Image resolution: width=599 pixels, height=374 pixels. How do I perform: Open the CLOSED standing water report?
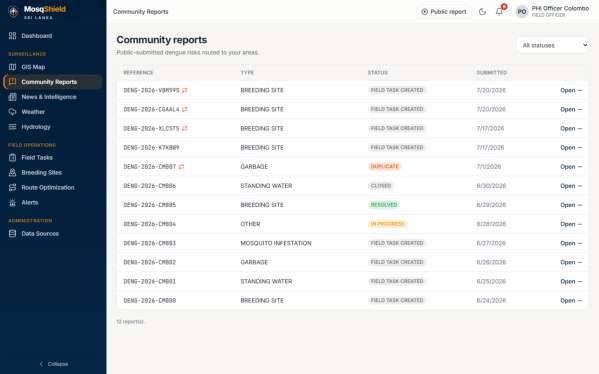(x=571, y=186)
